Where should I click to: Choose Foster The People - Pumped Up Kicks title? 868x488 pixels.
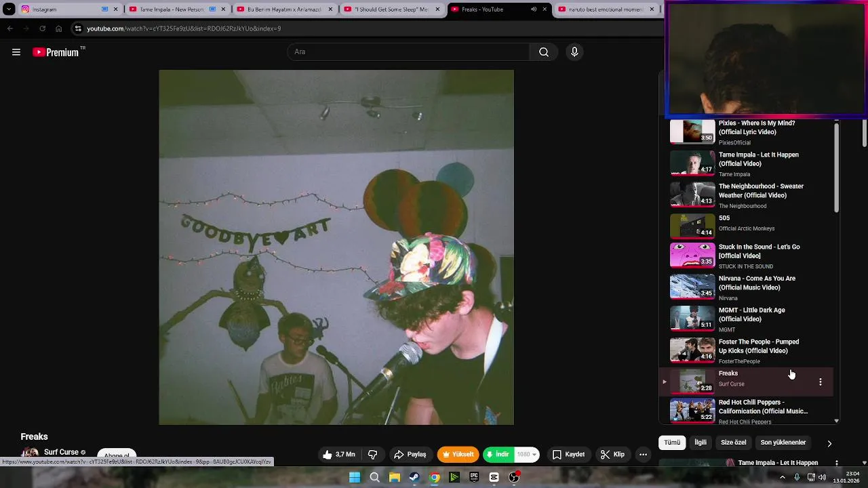[759, 346]
